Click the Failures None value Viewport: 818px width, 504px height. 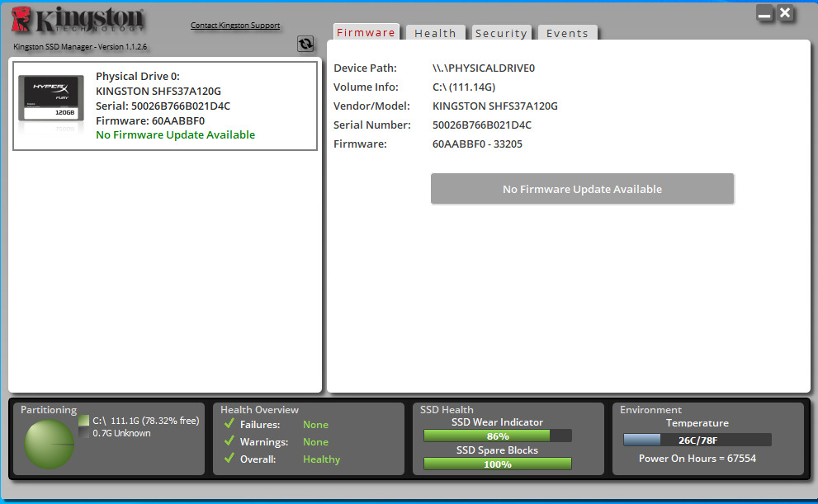[x=315, y=425]
